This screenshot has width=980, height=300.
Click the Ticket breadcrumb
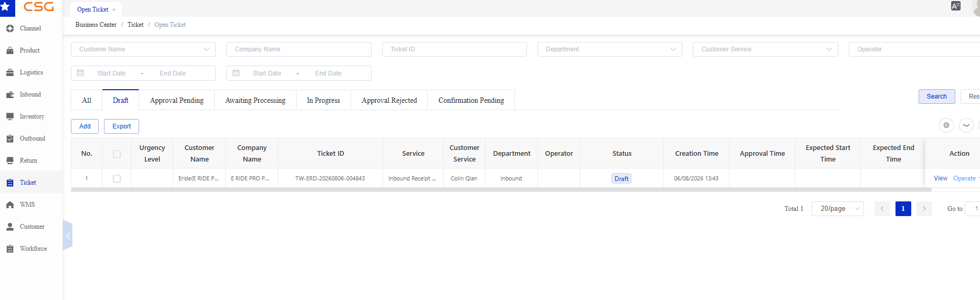[x=135, y=25]
